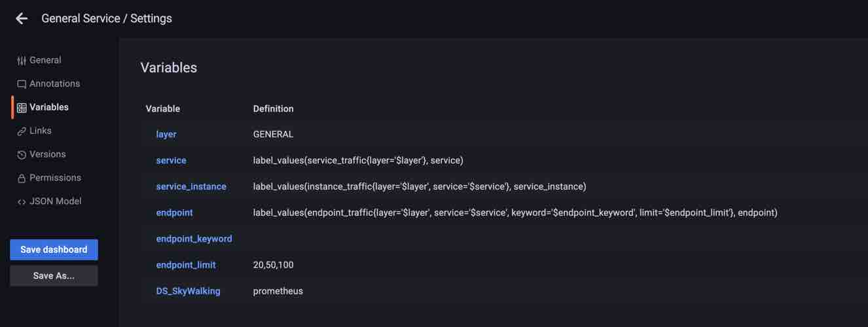Go to the Versions section
This screenshot has height=327, width=868.
[x=47, y=154]
